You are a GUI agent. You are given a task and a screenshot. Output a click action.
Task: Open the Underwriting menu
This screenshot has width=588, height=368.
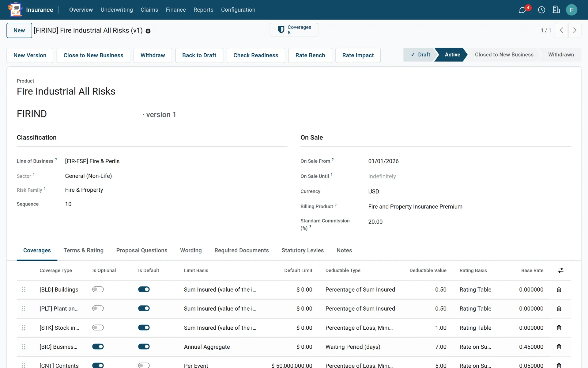click(x=117, y=10)
